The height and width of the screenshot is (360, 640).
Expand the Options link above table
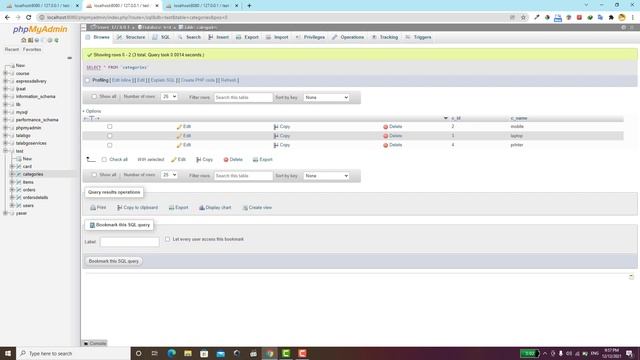pyautogui.click(x=92, y=111)
